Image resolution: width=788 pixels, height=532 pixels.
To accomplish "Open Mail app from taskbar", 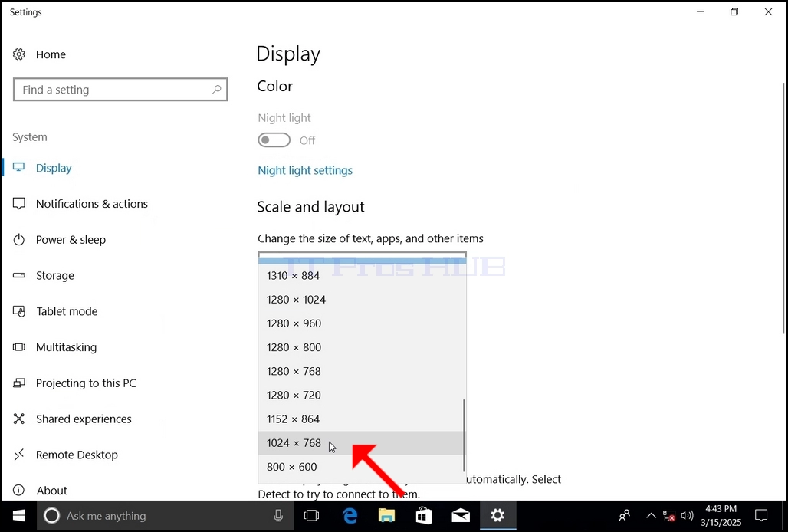I will pyautogui.click(x=461, y=515).
